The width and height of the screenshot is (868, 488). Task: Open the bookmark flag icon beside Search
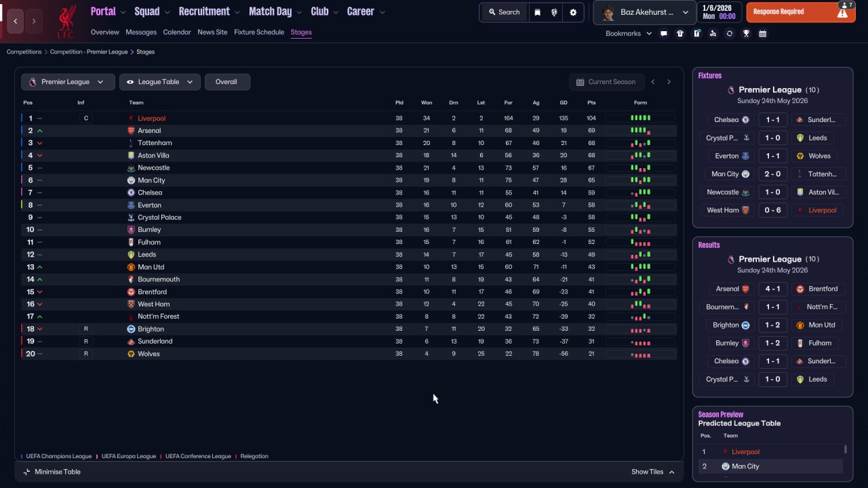pyautogui.click(x=537, y=12)
